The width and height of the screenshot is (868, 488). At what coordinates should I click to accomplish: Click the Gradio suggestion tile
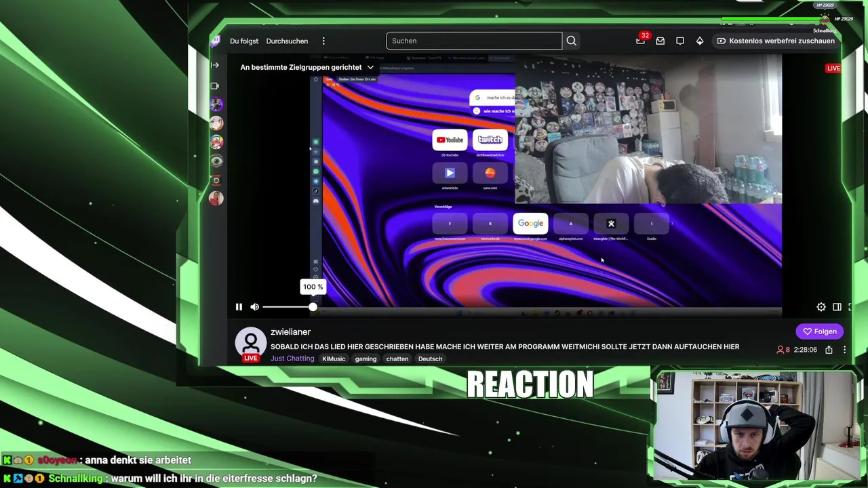click(x=651, y=223)
